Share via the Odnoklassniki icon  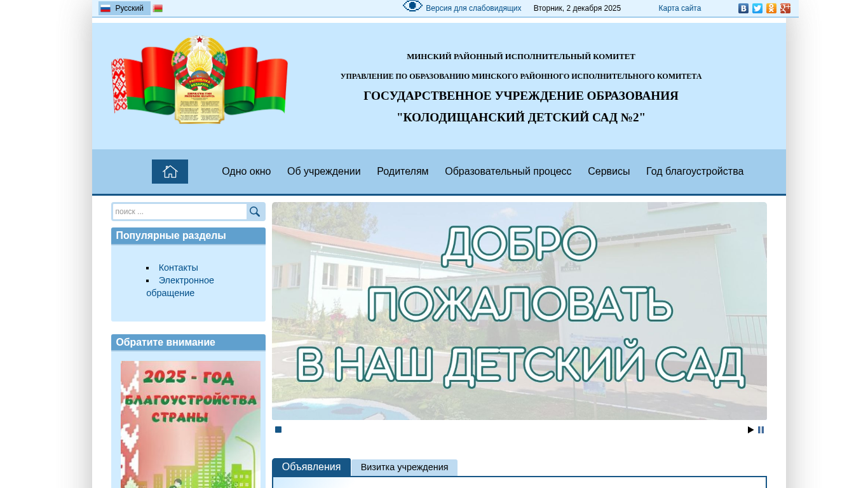pos(771,8)
